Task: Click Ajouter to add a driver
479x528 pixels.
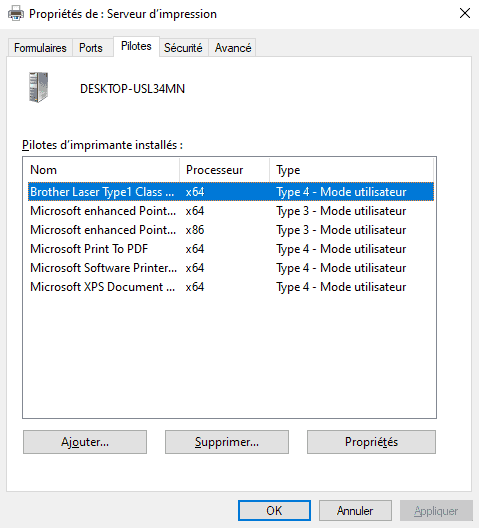Action: tap(85, 442)
